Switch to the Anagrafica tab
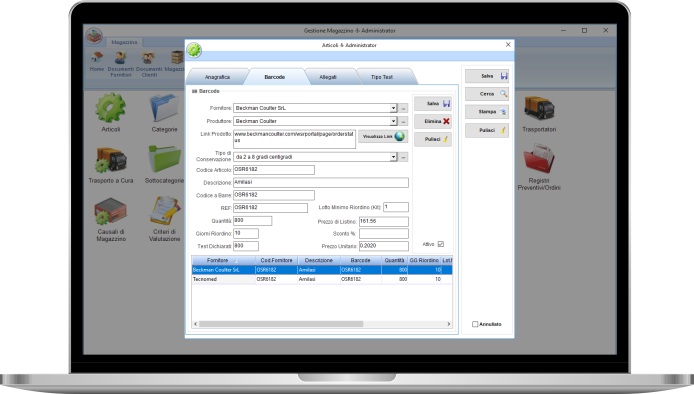This screenshot has width=694, height=394. pos(217,77)
